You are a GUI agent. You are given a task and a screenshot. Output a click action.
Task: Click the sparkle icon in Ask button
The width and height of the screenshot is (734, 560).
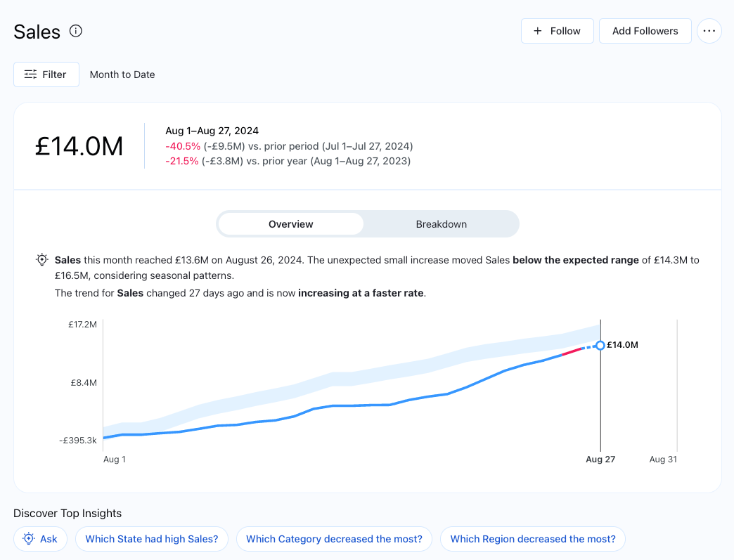tap(29, 539)
